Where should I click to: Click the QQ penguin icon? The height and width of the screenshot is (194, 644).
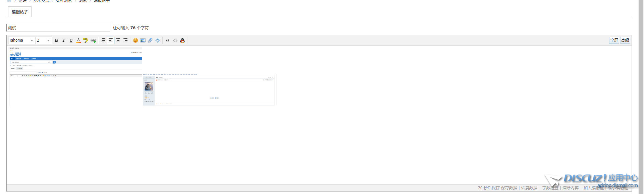coord(182,40)
